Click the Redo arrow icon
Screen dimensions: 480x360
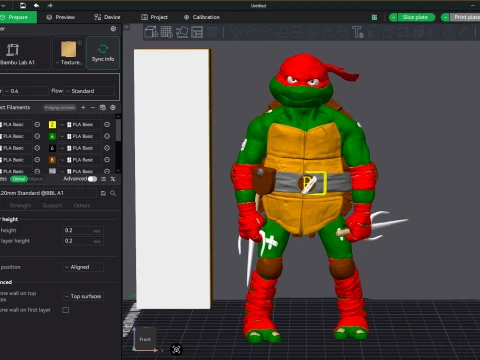(x=50, y=5)
